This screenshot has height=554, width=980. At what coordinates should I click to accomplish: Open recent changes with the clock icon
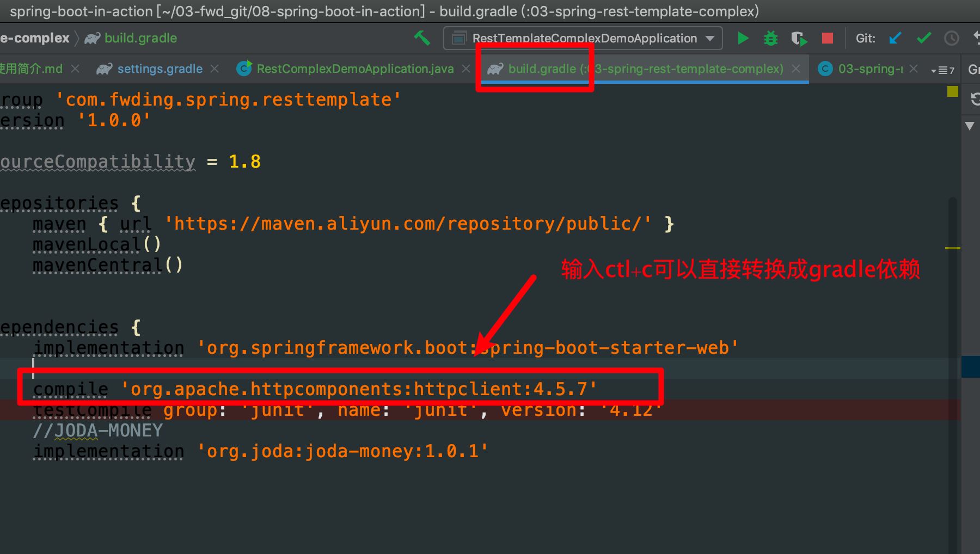[951, 38]
